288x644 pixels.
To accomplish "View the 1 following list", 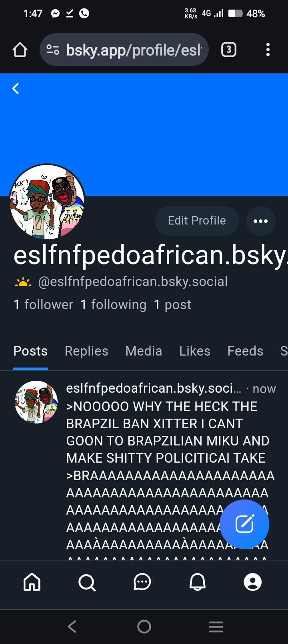I will click(113, 304).
